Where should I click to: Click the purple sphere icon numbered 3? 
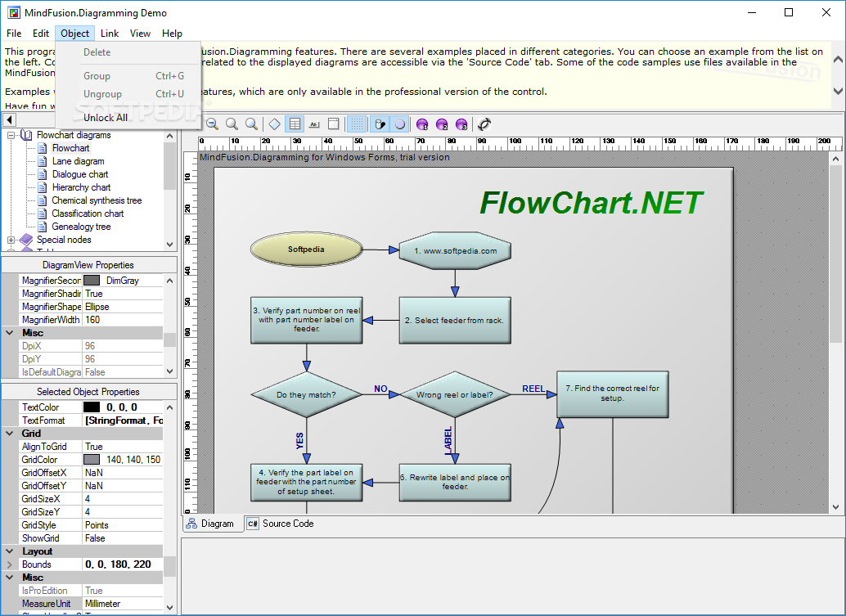coord(461,124)
